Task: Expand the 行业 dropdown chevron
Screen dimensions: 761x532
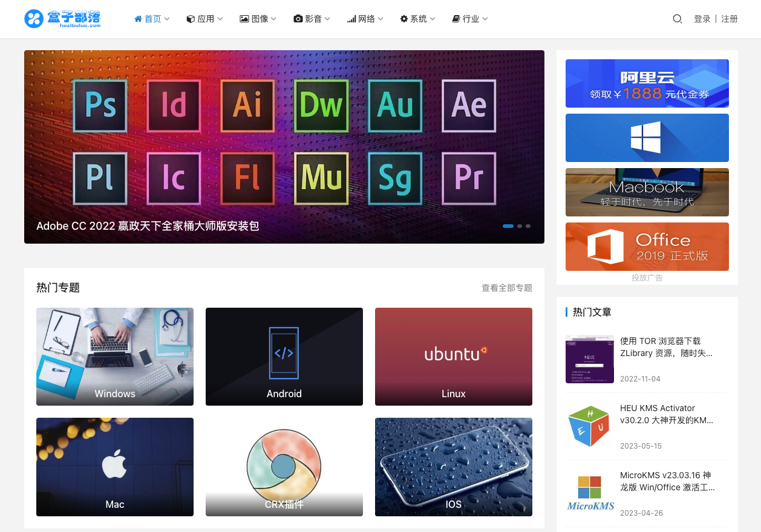Action: click(485, 19)
